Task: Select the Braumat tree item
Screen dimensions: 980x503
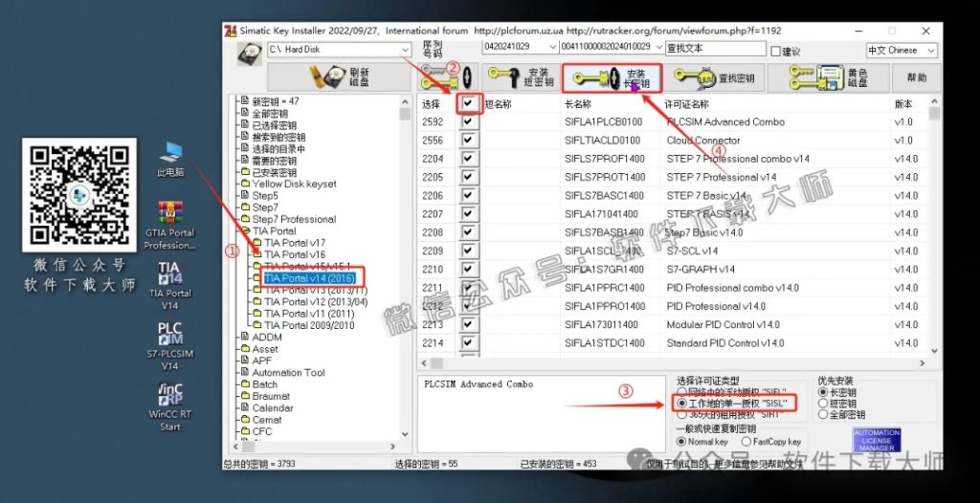Action: [273, 396]
